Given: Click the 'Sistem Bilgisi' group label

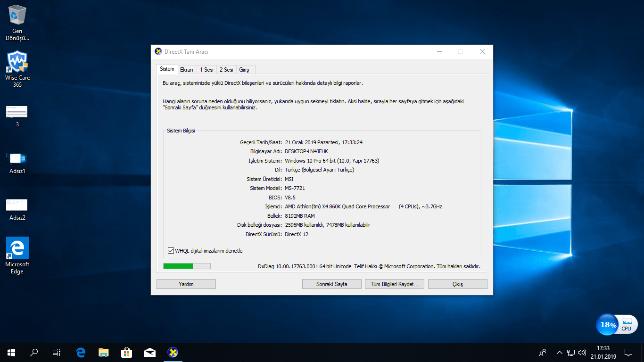Looking at the screenshot, I should tap(181, 131).
